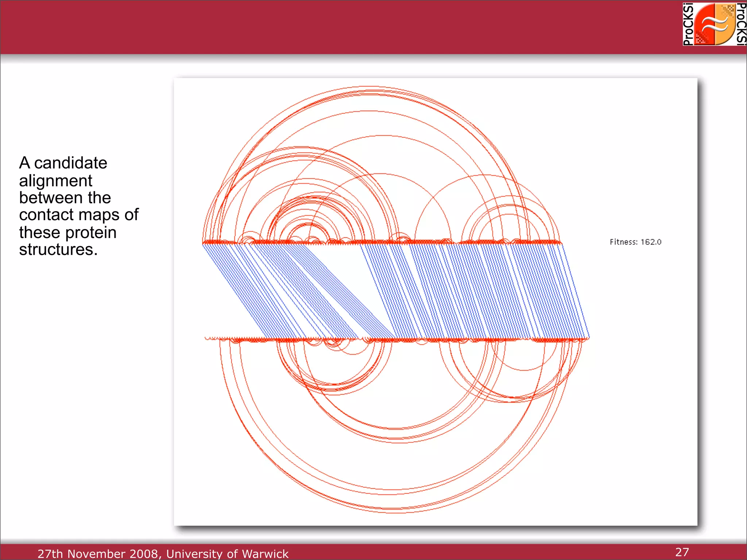The image size is (747, 560).
Task: Select the Fitness: 162.0 label
Action: [x=635, y=242]
